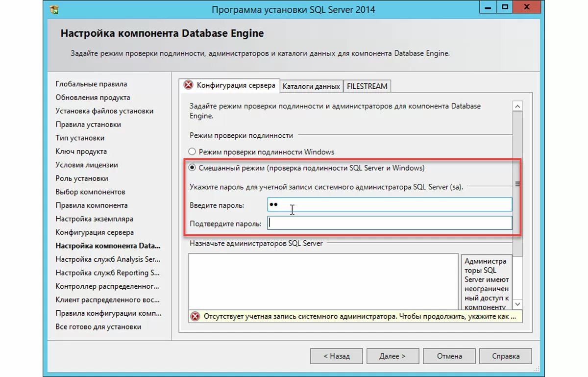Click the red error icon in the bottom warning bar
The height and width of the screenshot is (377, 588).
pos(196,316)
